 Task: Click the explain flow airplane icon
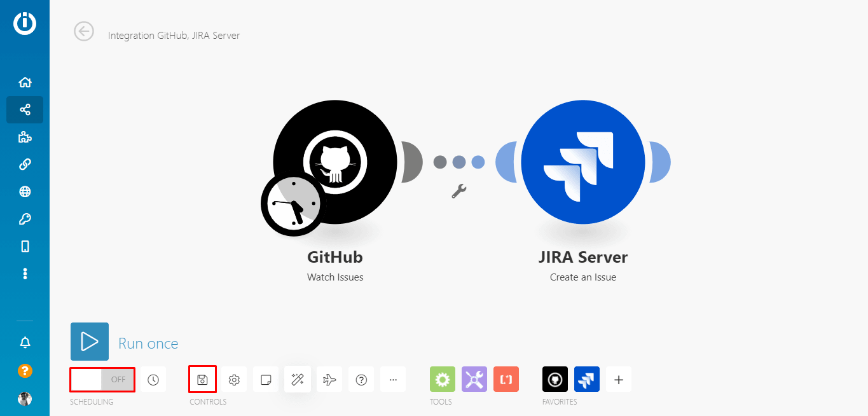tap(329, 380)
